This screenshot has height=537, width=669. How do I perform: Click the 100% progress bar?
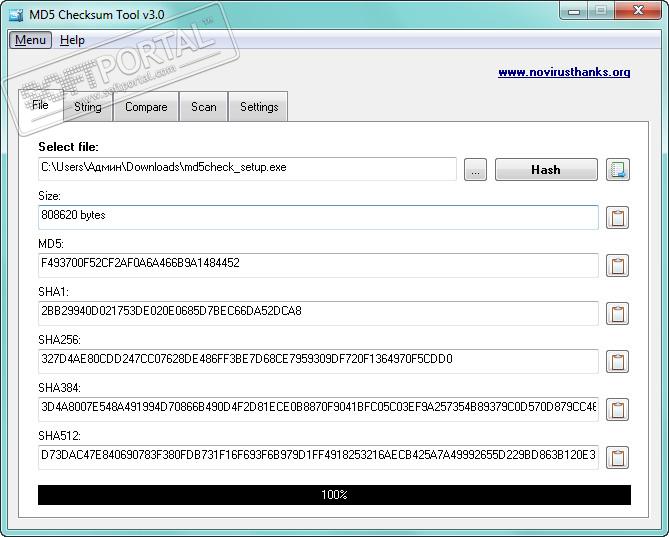point(334,495)
